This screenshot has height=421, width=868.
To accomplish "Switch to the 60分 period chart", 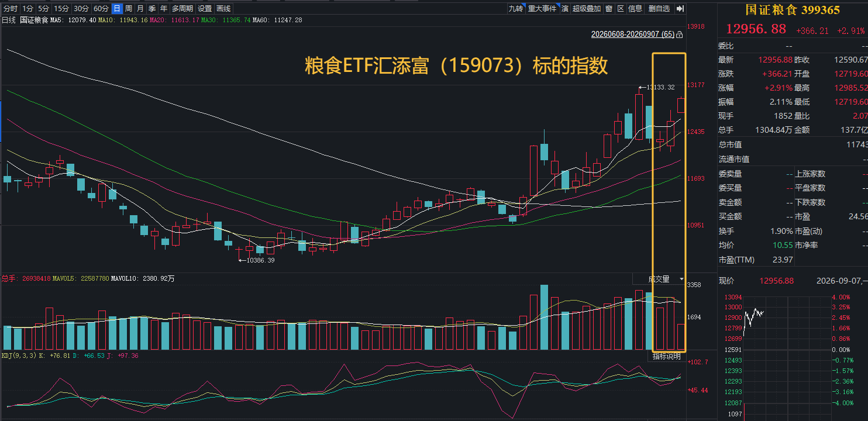I will click(x=101, y=9).
